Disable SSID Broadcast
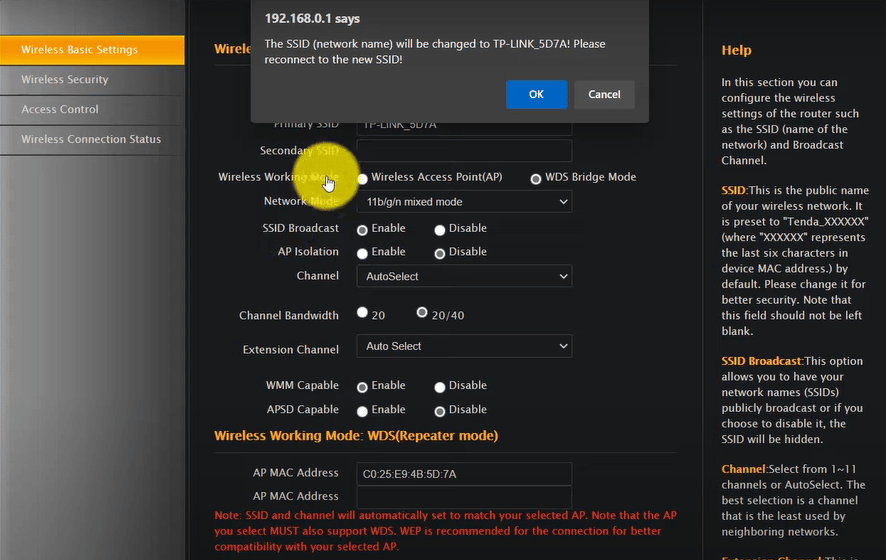The width and height of the screenshot is (886, 560). (440, 230)
